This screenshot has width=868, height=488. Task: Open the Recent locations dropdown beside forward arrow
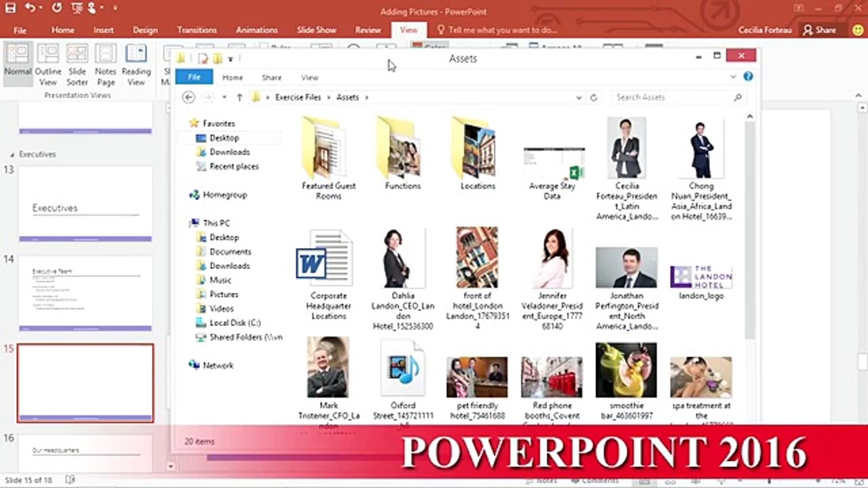(x=224, y=98)
